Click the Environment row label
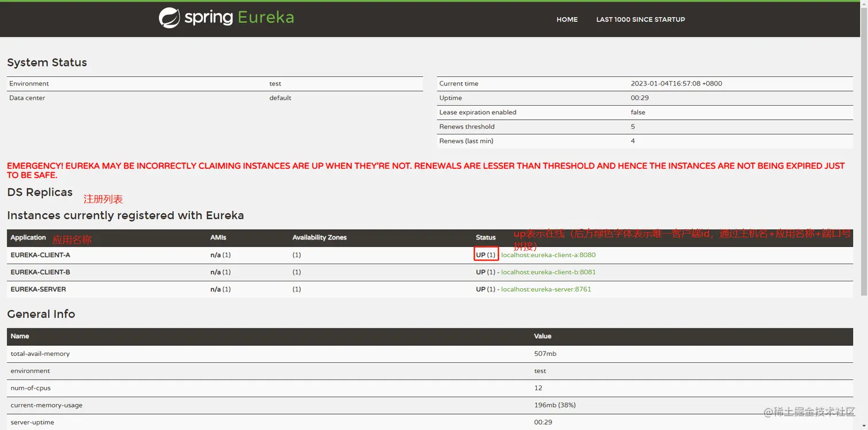 29,84
